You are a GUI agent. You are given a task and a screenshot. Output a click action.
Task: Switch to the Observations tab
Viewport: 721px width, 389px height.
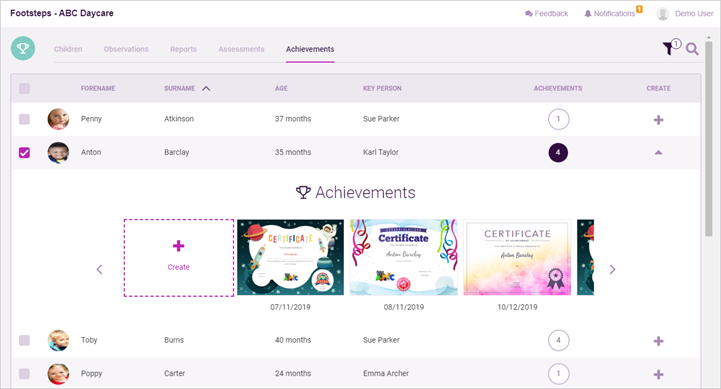[x=126, y=49]
